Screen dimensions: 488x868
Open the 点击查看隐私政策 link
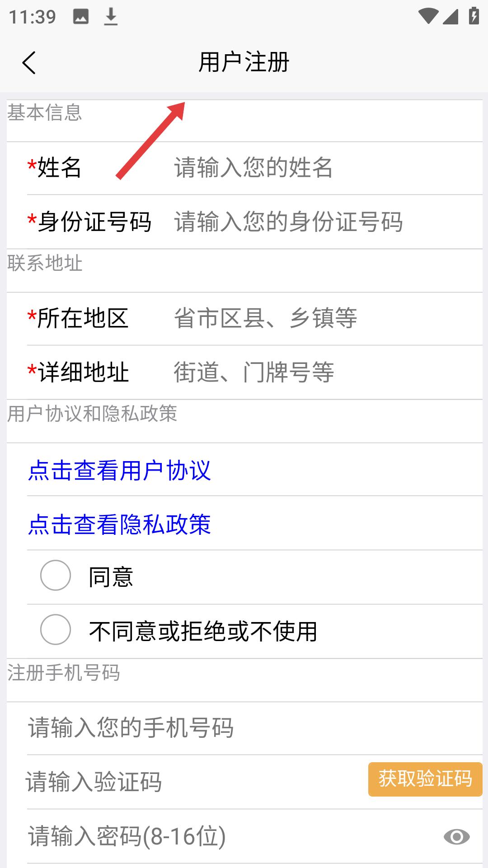pyautogui.click(x=119, y=524)
